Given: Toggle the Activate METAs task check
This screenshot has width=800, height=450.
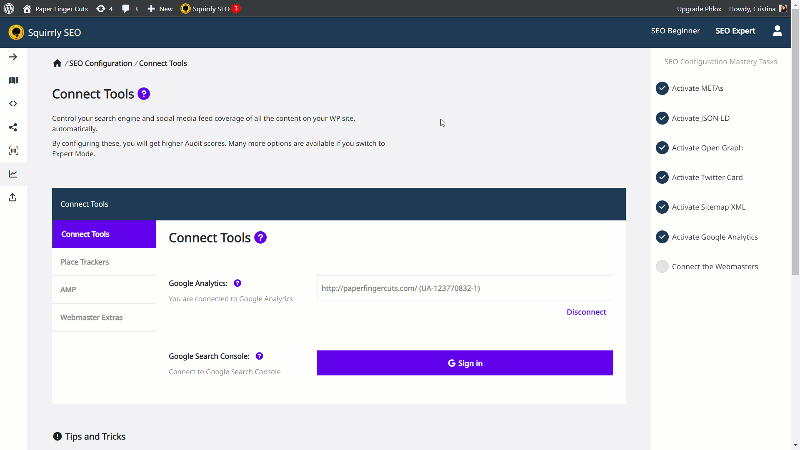Looking at the screenshot, I should pos(662,88).
